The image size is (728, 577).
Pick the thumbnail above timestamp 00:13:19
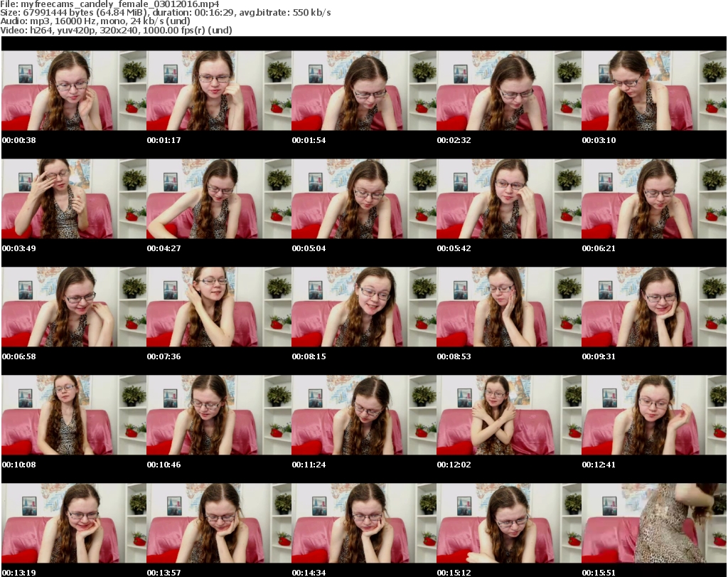pos(74,523)
